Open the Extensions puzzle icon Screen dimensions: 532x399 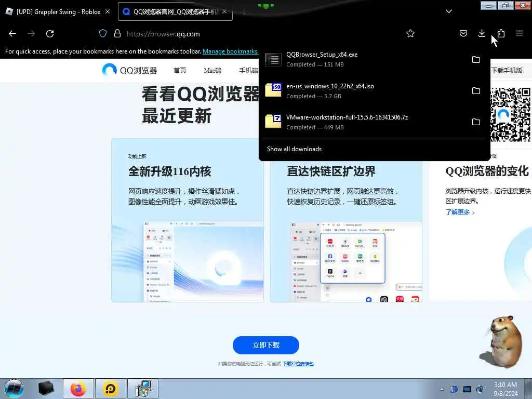(x=501, y=33)
